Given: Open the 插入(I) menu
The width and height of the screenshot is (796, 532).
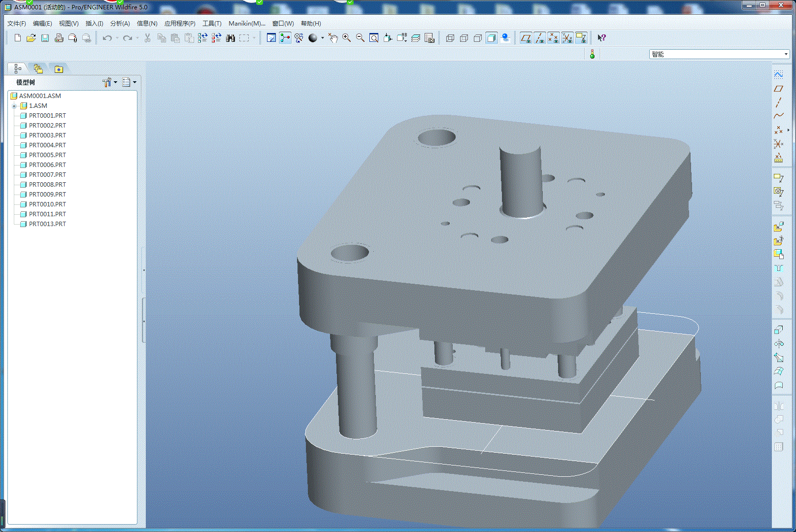Looking at the screenshot, I should [94, 23].
